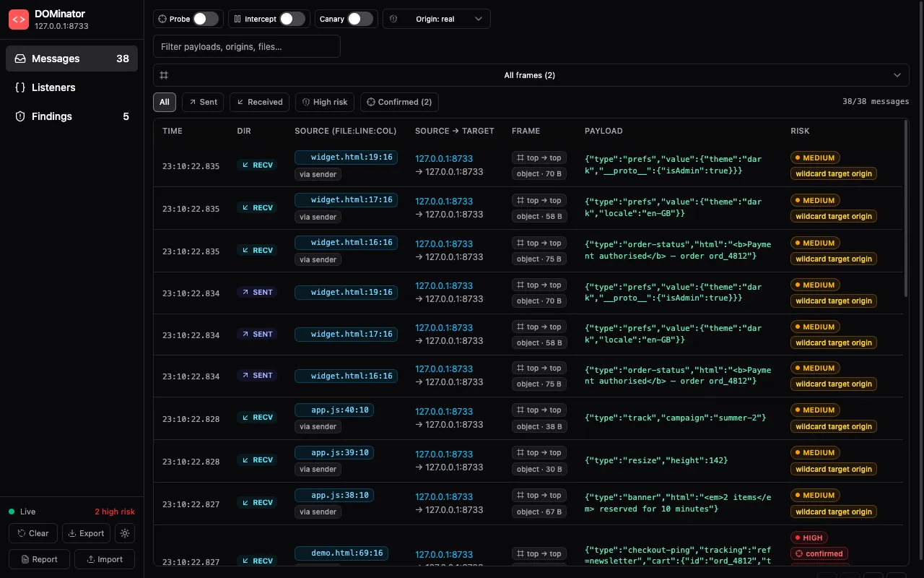Screen dimensions: 924x578
Task: Open the Origin: real dropdown
Action: coord(437,19)
